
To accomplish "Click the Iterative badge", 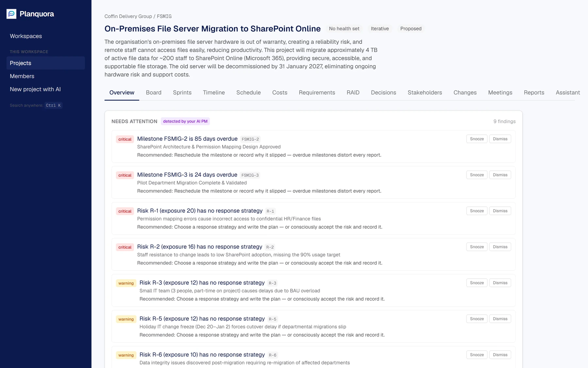I will (380, 28).
